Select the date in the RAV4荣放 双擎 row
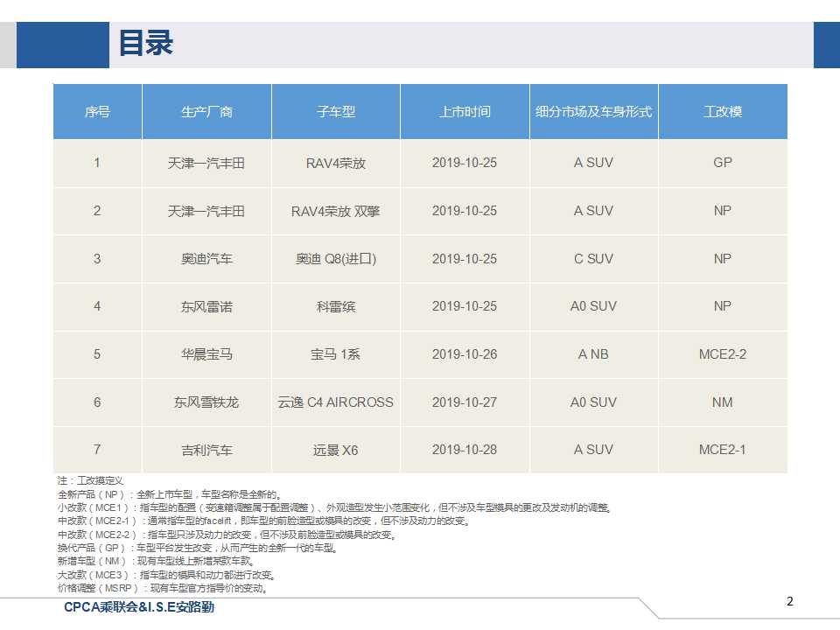The image size is (840, 630). point(465,211)
